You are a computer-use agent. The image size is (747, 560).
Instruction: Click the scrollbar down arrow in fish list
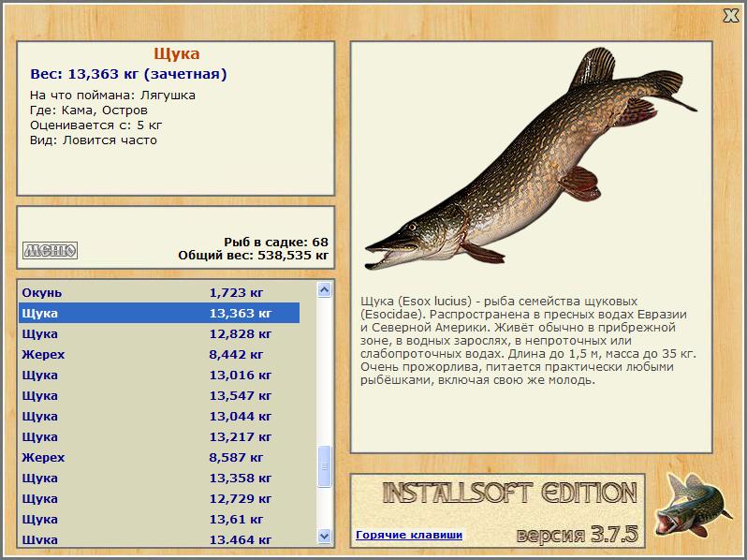click(325, 536)
